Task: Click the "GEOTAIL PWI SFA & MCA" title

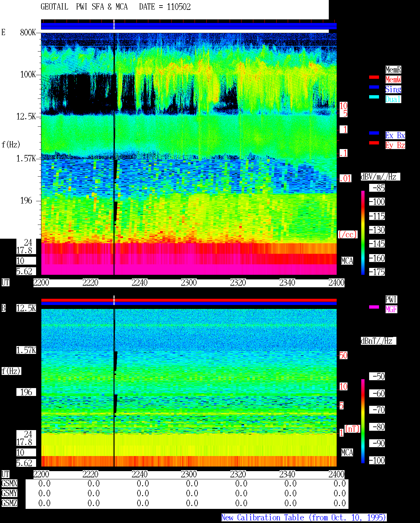Action: 84,7
